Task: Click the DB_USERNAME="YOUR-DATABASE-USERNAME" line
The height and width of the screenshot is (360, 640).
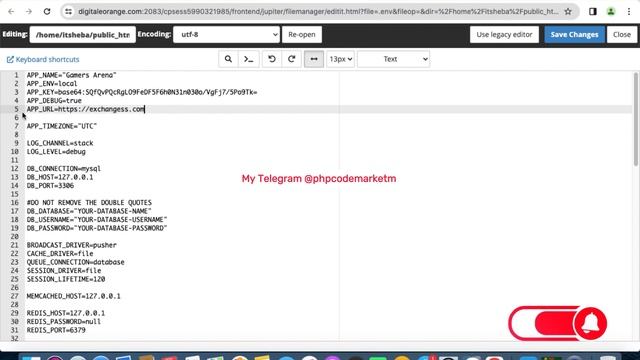Action: (97, 220)
